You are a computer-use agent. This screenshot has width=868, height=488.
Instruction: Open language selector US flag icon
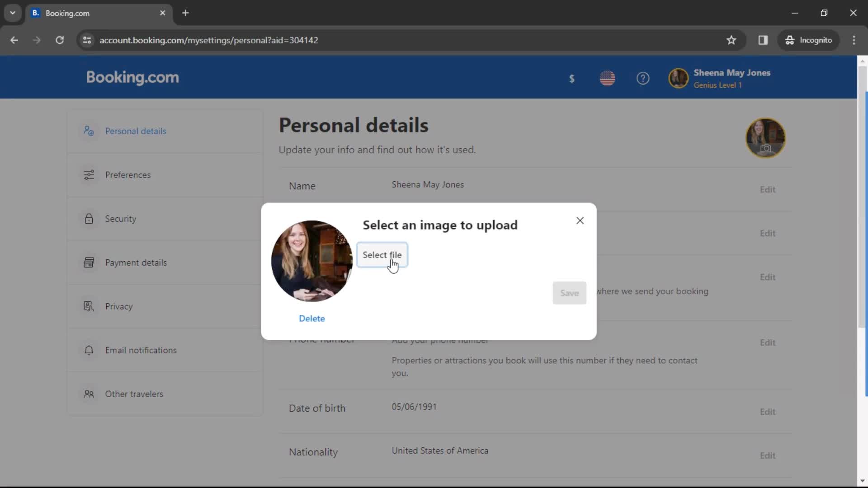(607, 79)
